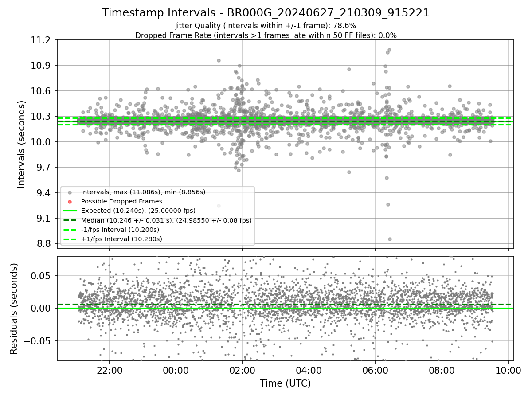Screen dimensions: 532x399
Task: Click the lowest outlier point near 8.856 seconds
Action: click(x=390, y=239)
